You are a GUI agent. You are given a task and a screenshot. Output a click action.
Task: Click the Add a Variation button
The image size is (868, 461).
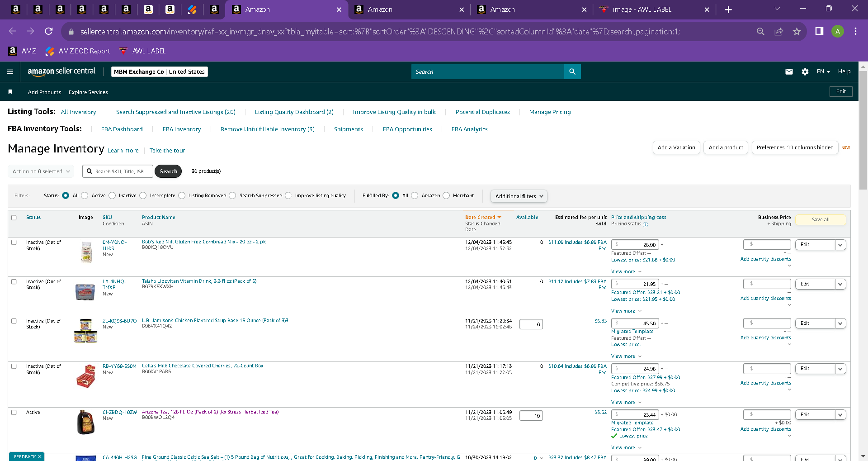(676, 147)
